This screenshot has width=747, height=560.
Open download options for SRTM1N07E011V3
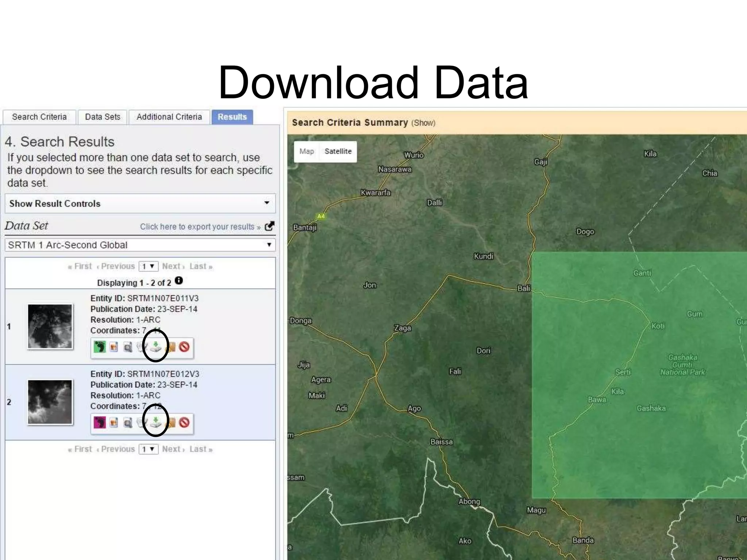[156, 347]
